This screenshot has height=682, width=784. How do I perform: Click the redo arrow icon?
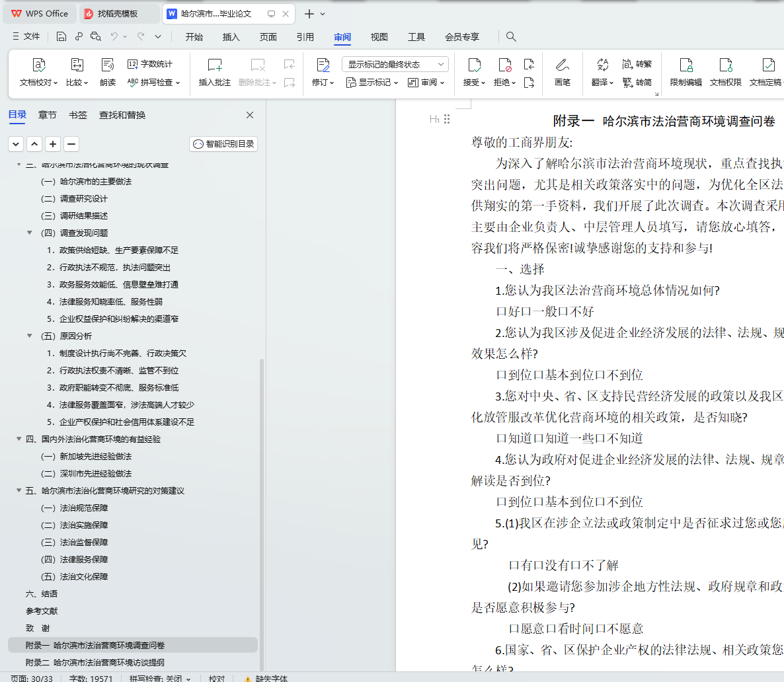tap(141, 36)
